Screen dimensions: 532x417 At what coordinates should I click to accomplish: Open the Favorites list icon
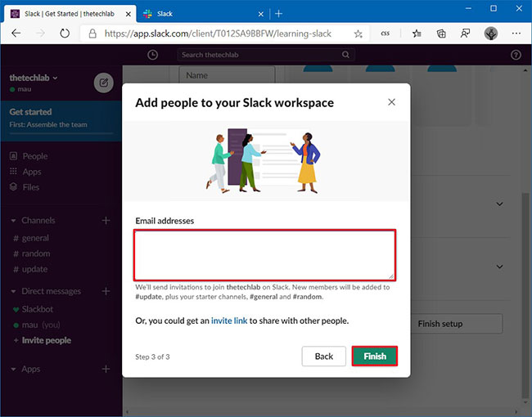tap(417, 34)
